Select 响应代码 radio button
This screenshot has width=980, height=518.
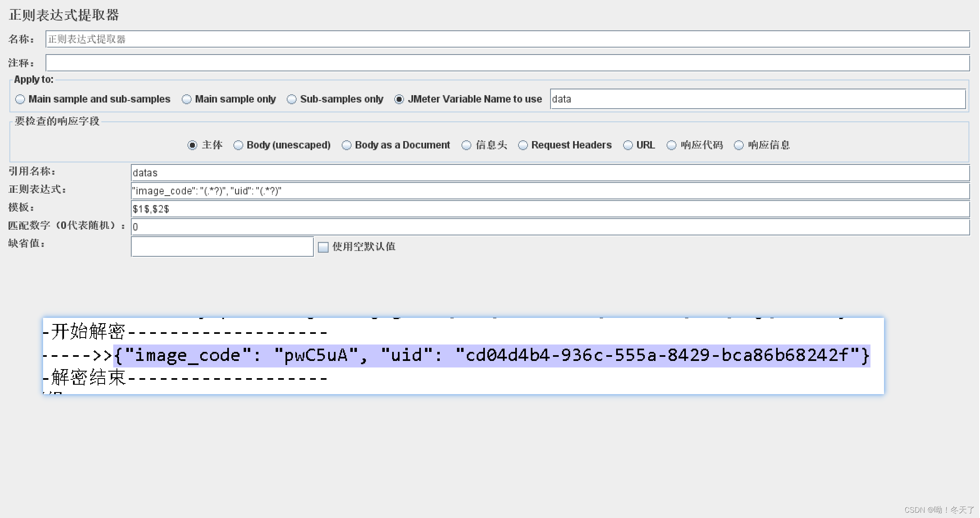[x=672, y=145]
